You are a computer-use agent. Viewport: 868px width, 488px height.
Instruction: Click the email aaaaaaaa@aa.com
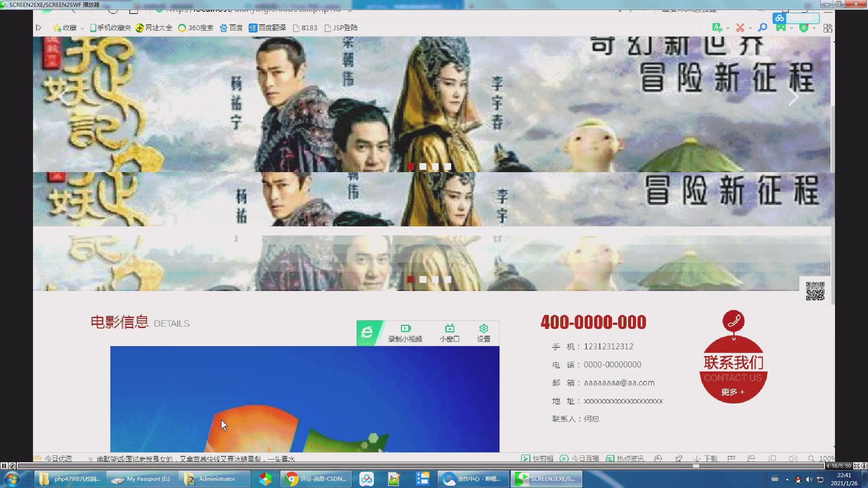pyautogui.click(x=619, y=383)
